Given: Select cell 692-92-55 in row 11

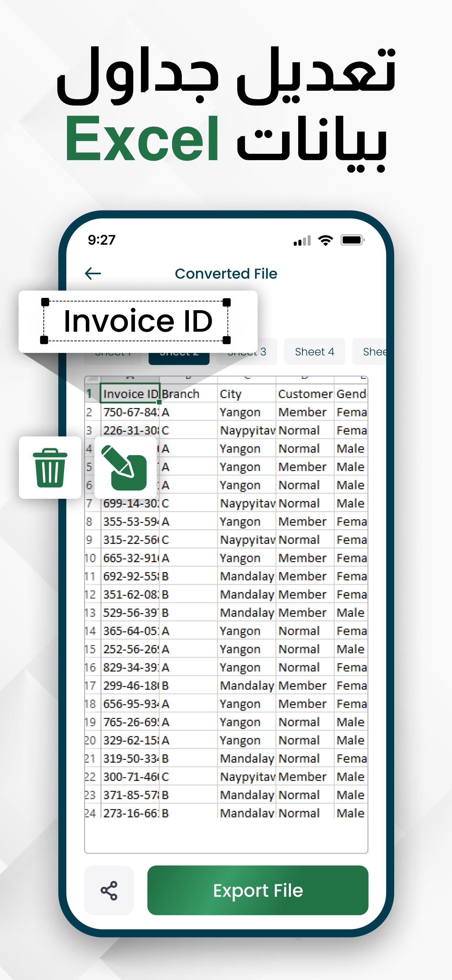Looking at the screenshot, I should click(130, 576).
